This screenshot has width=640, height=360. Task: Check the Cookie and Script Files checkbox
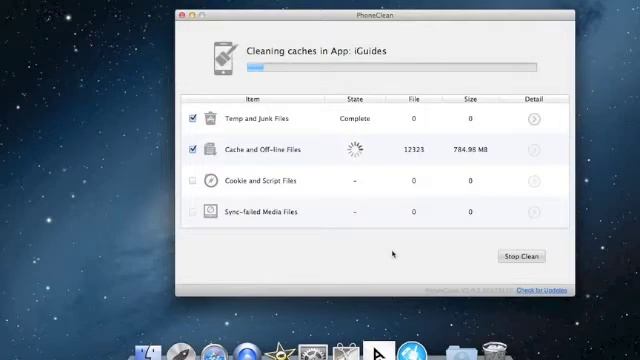pos(193,180)
